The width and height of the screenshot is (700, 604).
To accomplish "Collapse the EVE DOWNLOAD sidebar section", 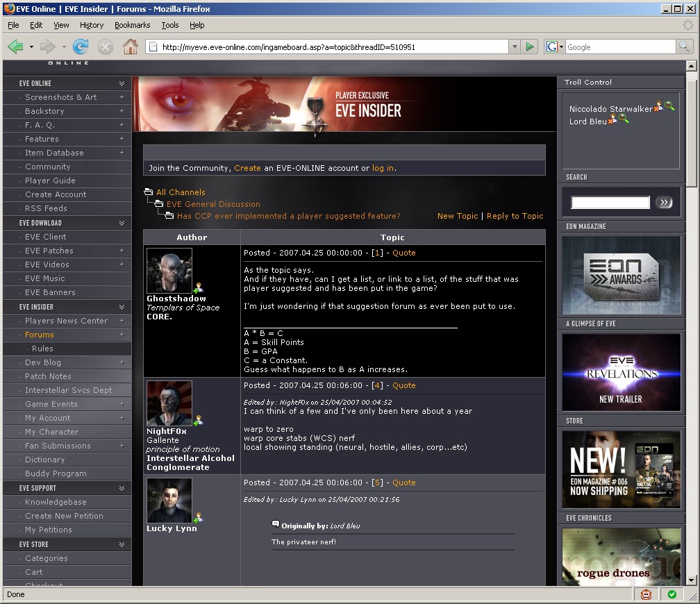I will click(122, 223).
